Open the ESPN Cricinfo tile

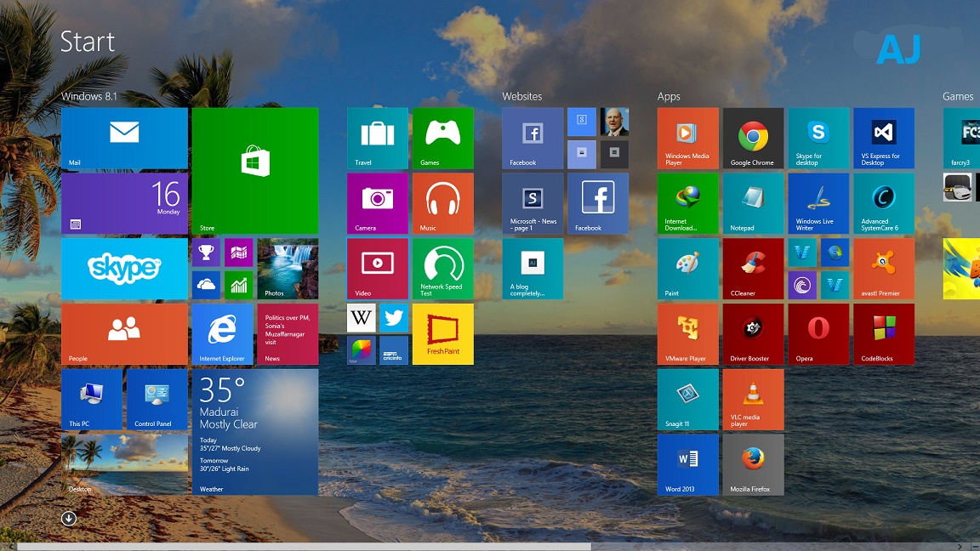[x=394, y=350]
